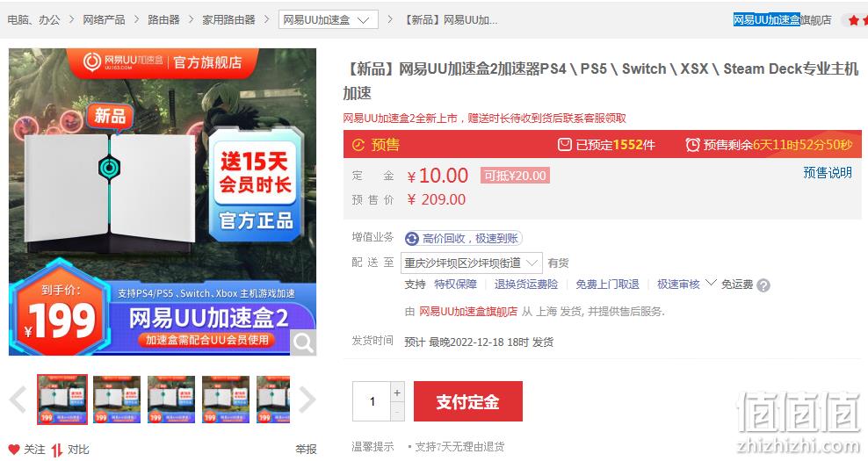Screen dimensions: 868x461
Task: Click the ￥10.00 deposit price
Action: click(x=438, y=176)
